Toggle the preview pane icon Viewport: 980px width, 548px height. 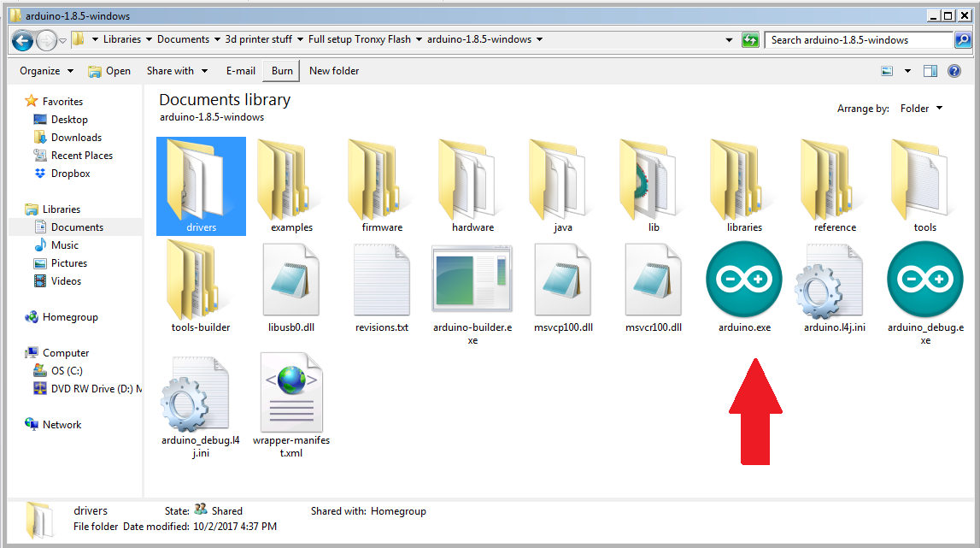(930, 71)
